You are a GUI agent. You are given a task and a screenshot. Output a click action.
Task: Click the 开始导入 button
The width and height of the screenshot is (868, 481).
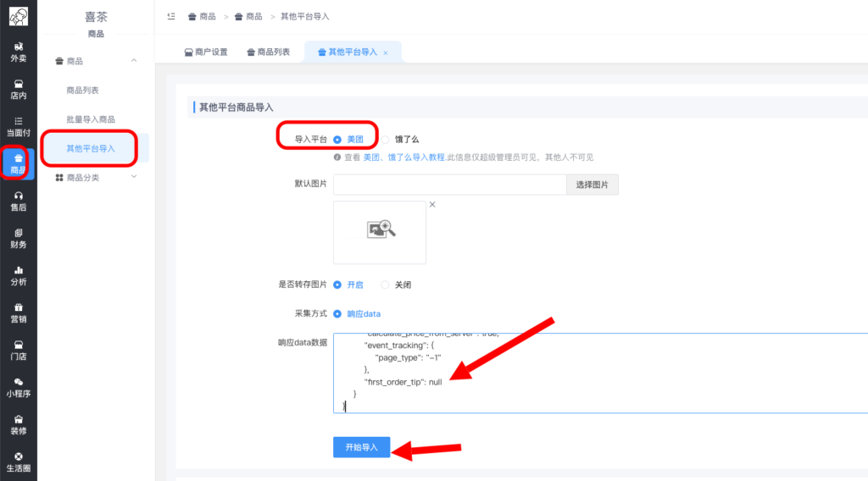coord(361,446)
